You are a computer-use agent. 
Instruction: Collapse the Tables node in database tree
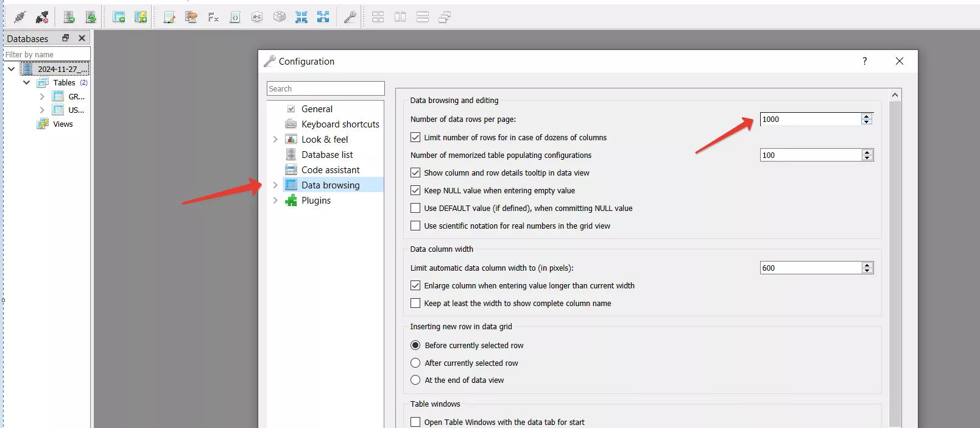click(x=26, y=82)
